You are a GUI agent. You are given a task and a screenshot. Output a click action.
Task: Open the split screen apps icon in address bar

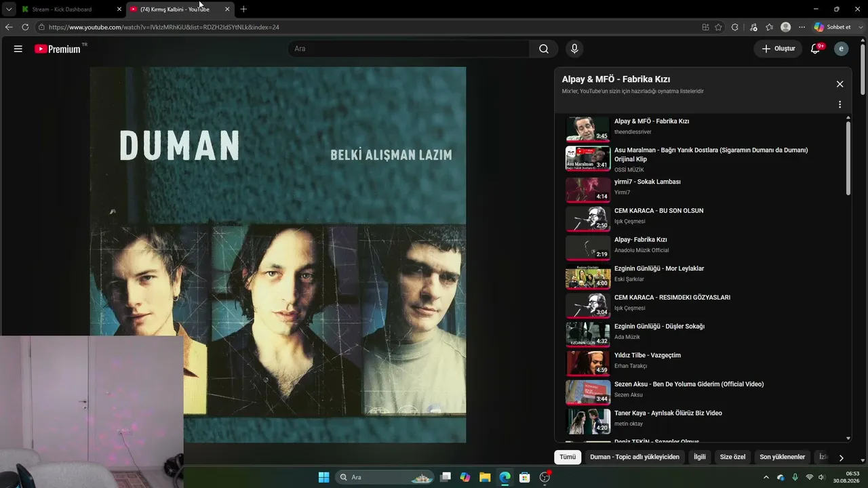tap(705, 27)
